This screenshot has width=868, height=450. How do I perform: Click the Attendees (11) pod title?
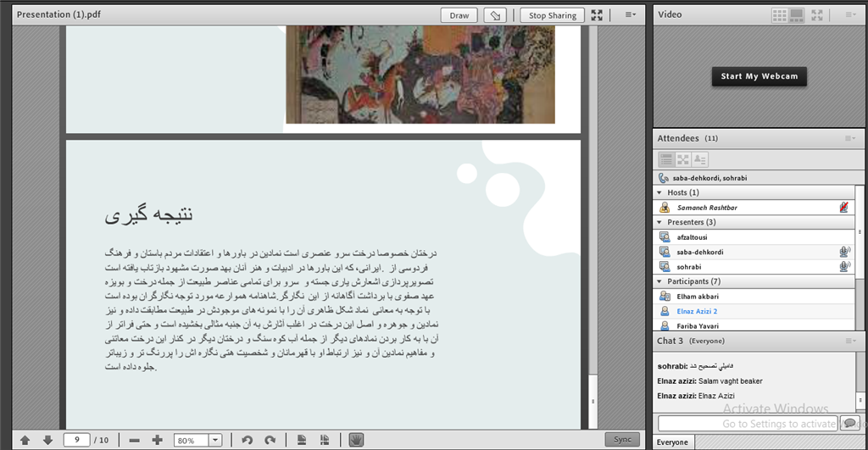coord(687,138)
